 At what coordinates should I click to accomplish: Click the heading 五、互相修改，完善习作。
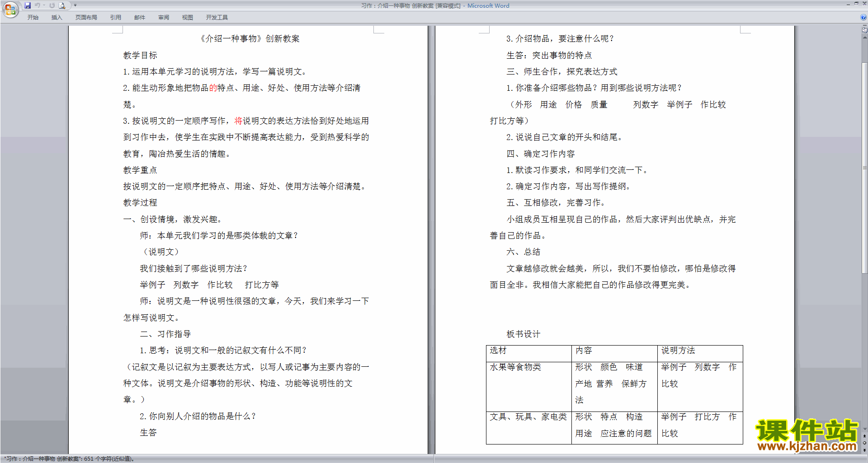[556, 203]
